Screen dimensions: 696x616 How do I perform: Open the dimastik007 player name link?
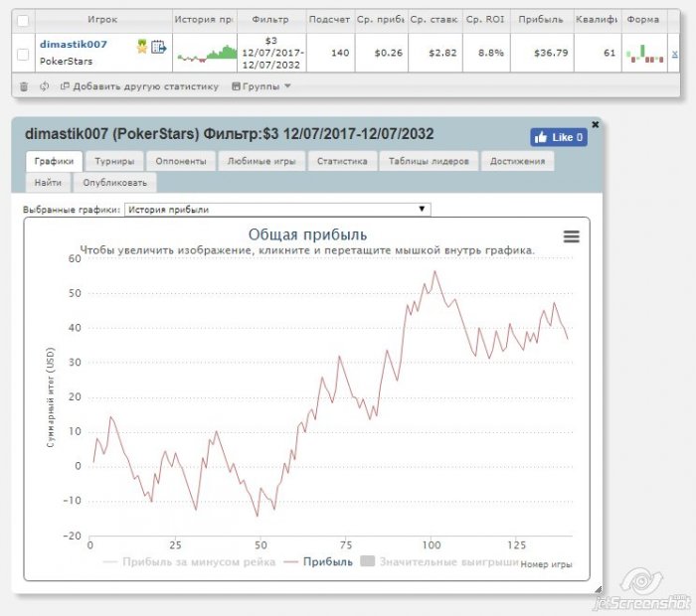pyautogui.click(x=71, y=45)
